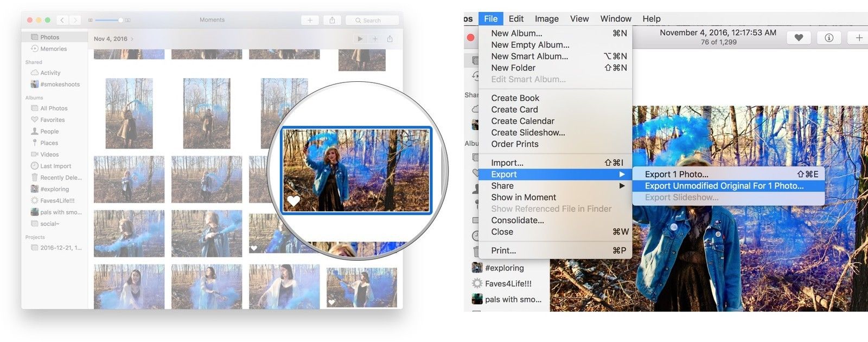This screenshot has height=342, width=868.
Task: Expand the Nov 4, 2016 moment chevron
Action: (x=132, y=39)
